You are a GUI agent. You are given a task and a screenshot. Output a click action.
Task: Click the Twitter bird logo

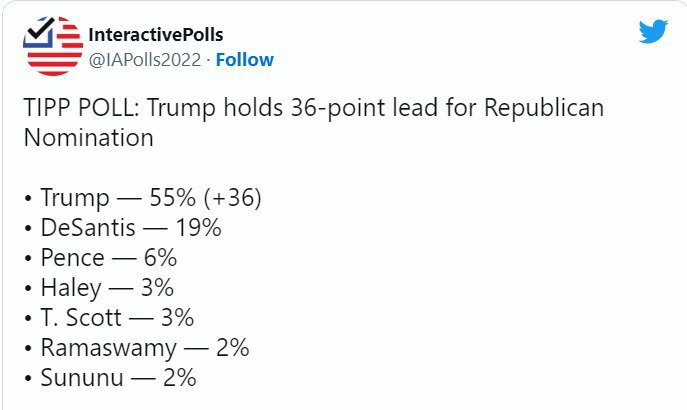[x=652, y=31]
